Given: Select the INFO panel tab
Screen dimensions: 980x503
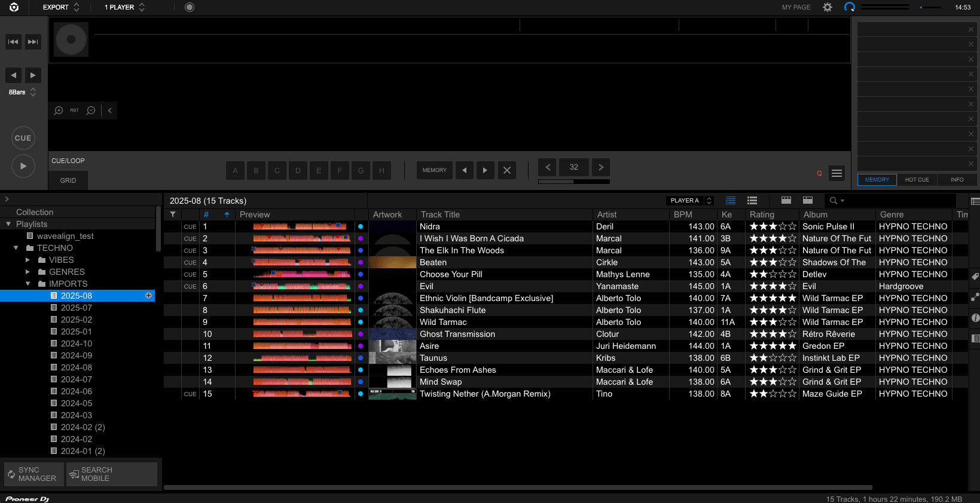Looking at the screenshot, I should [957, 180].
